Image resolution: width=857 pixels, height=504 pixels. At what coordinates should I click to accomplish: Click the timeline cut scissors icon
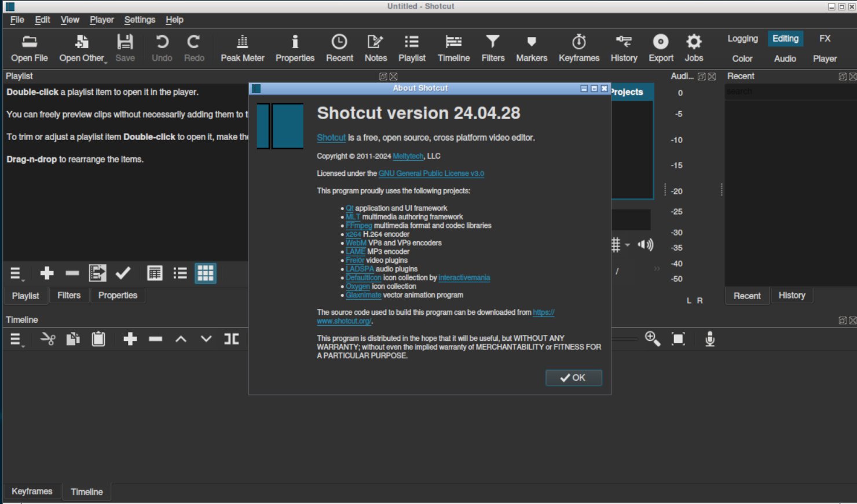[47, 339]
